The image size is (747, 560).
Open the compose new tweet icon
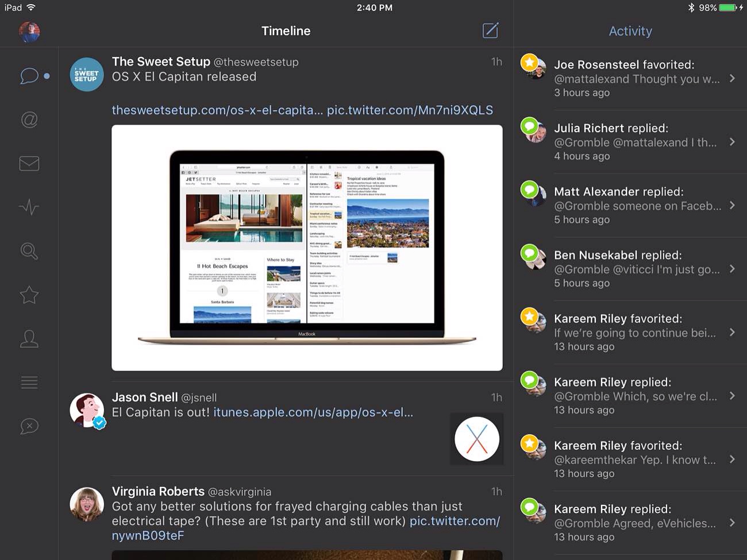(x=490, y=30)
